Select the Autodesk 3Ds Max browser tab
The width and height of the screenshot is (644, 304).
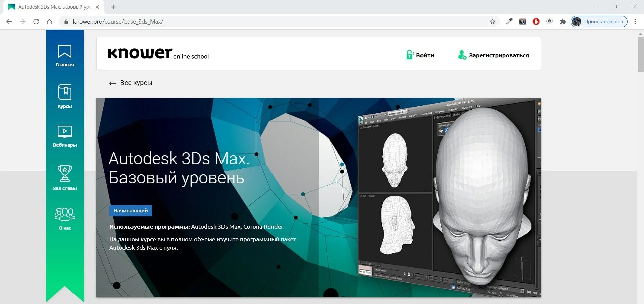54,7
